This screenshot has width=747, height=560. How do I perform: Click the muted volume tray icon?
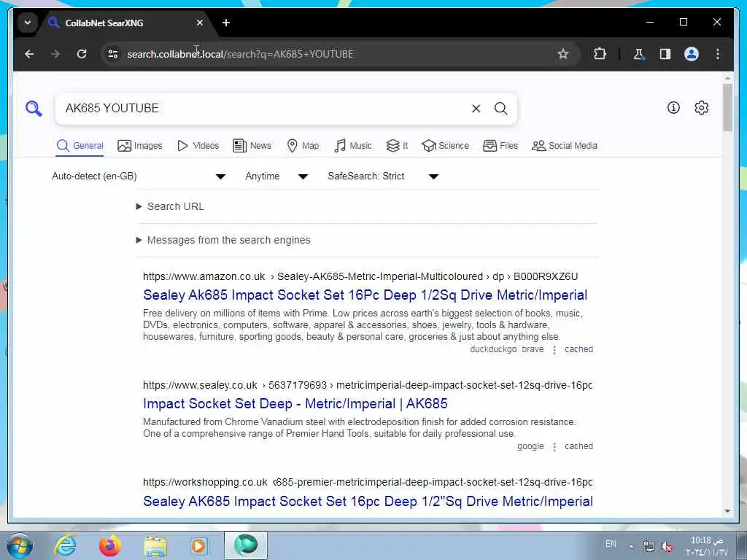667,546
